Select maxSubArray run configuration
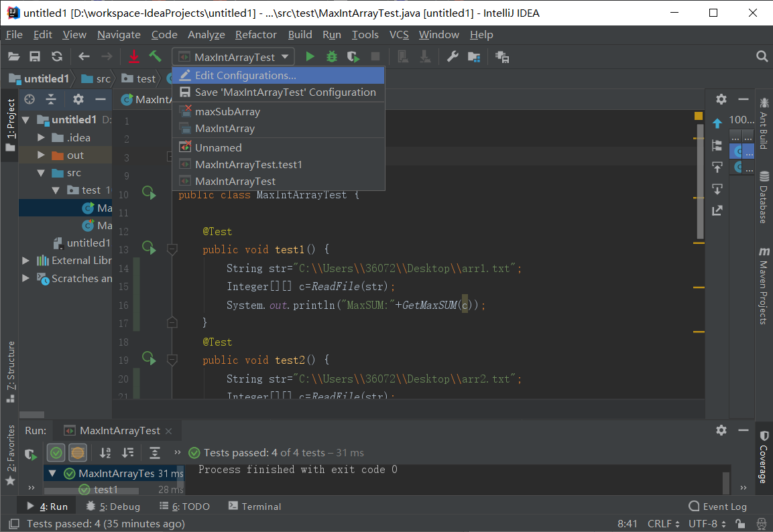This screenshot has width=773, height=532. pos(278,112)
